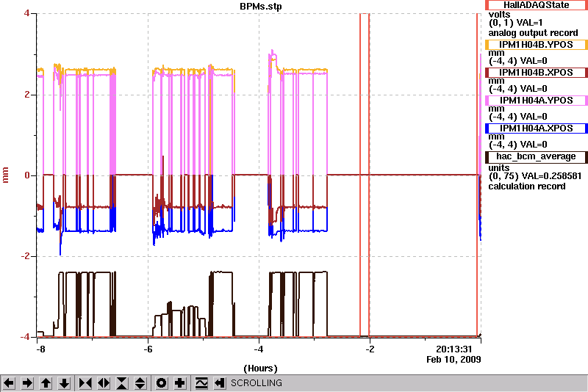Zoom out on the time axis (outward triangles icon)
This screenshot has width=588, height=392.
[104, 383]
